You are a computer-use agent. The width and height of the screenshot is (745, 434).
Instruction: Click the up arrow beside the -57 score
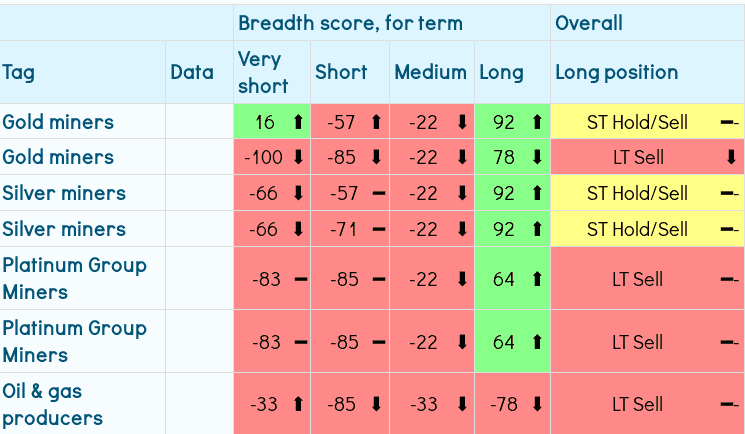click(377, 123)
